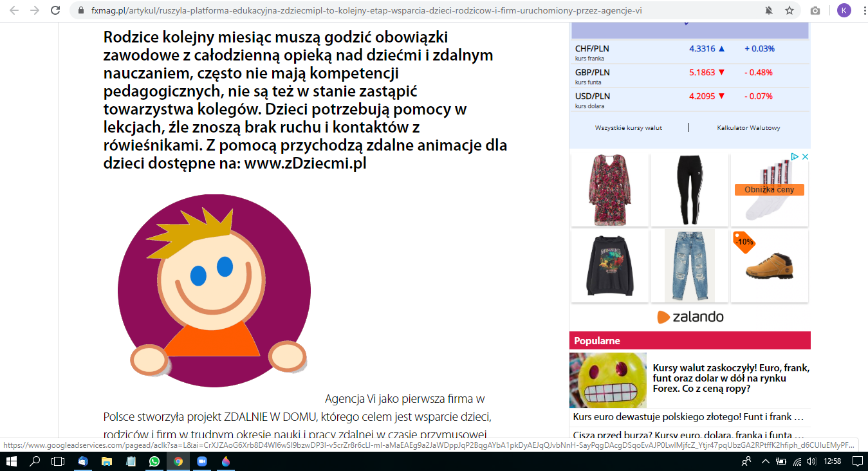Open the Windows notification center
The width and height of the screenshot is (868, 471).
[857, 461]
